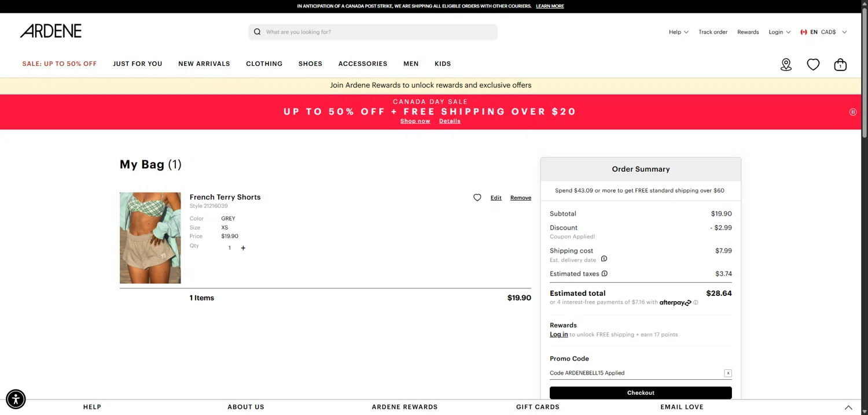This screenshot has height=415, width=868.
Task: Increase quantity with the plus button
Action: click(243, 248)
